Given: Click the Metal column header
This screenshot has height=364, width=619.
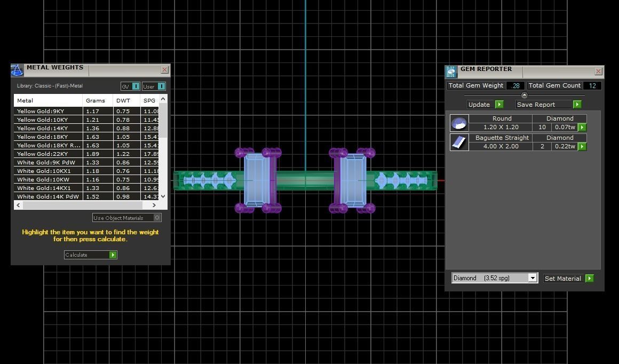Looking at the screenshot, I should pos(48,100).
